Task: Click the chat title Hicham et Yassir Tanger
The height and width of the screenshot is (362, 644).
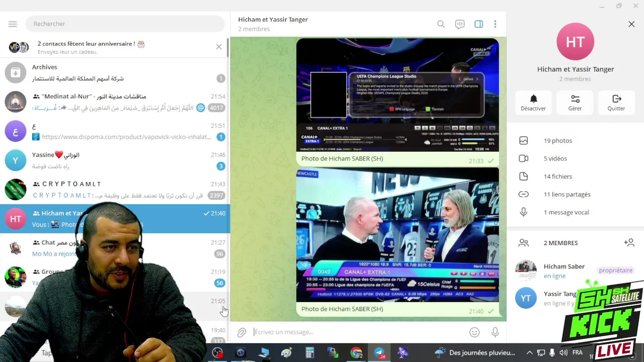Action: click(273, 19)
